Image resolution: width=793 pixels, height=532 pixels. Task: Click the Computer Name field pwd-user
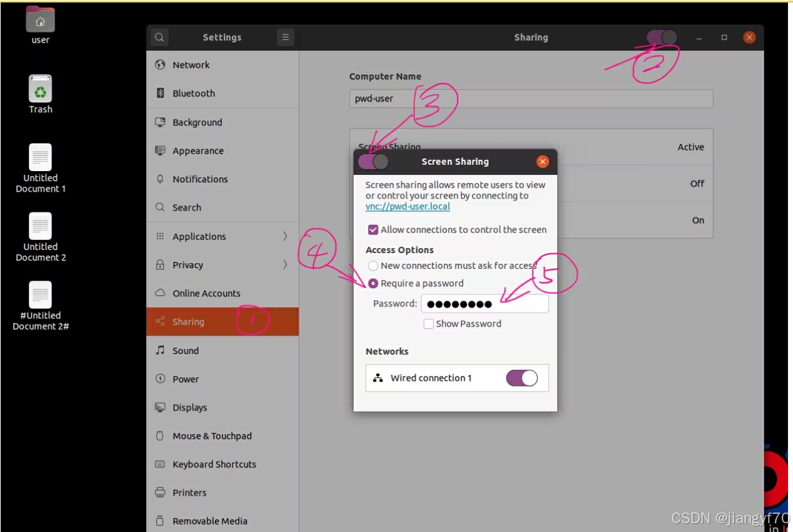tap(531, 98)
